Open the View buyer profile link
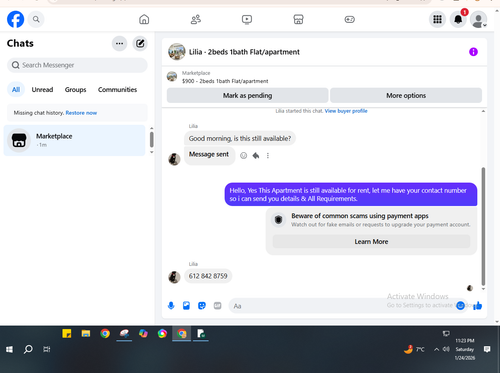This screenshot has width=500, height=373. tap(346, 111)
